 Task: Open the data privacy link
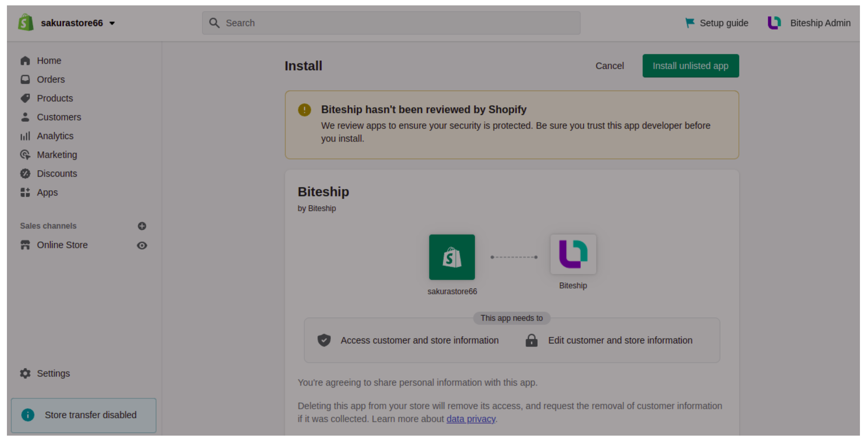coord(470,419)
